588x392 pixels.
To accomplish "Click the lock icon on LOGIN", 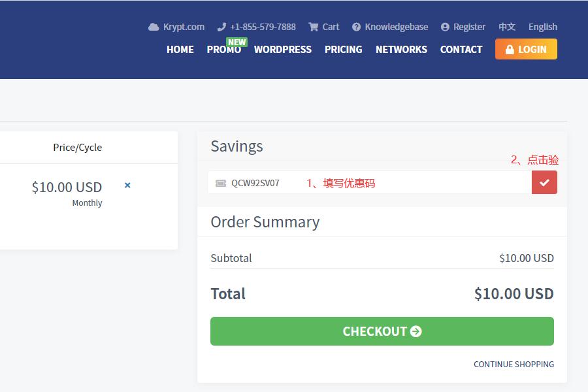I will (x=510, y=50).
